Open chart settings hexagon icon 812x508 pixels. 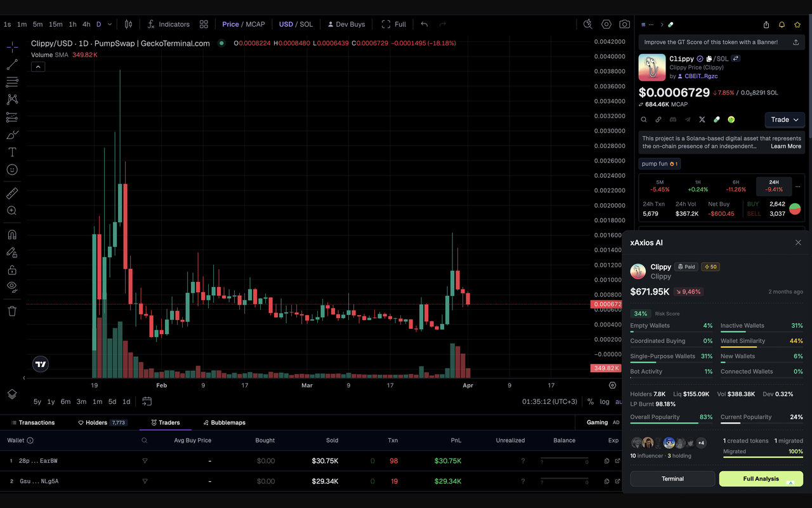pyautogui.click(x=606, y=24)
